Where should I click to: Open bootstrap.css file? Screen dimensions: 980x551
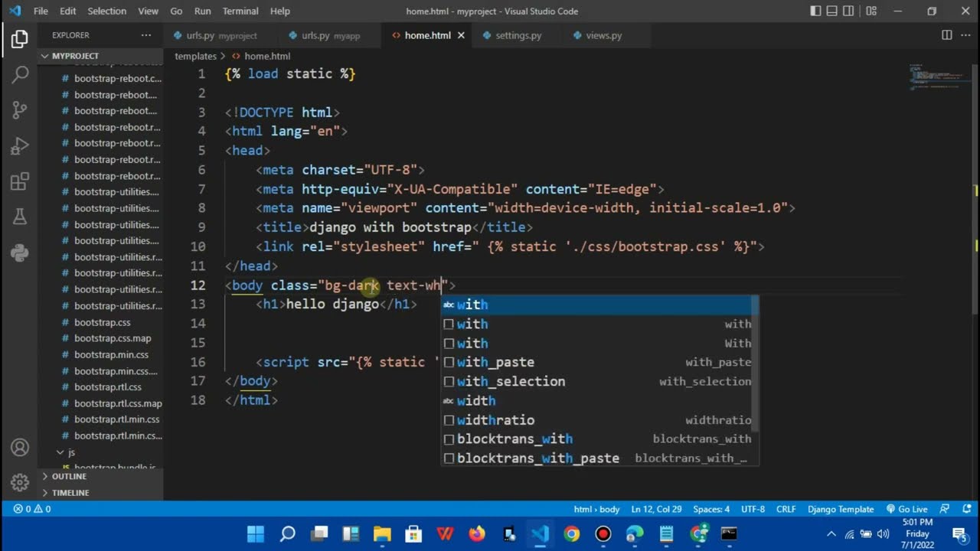[102, 322]
